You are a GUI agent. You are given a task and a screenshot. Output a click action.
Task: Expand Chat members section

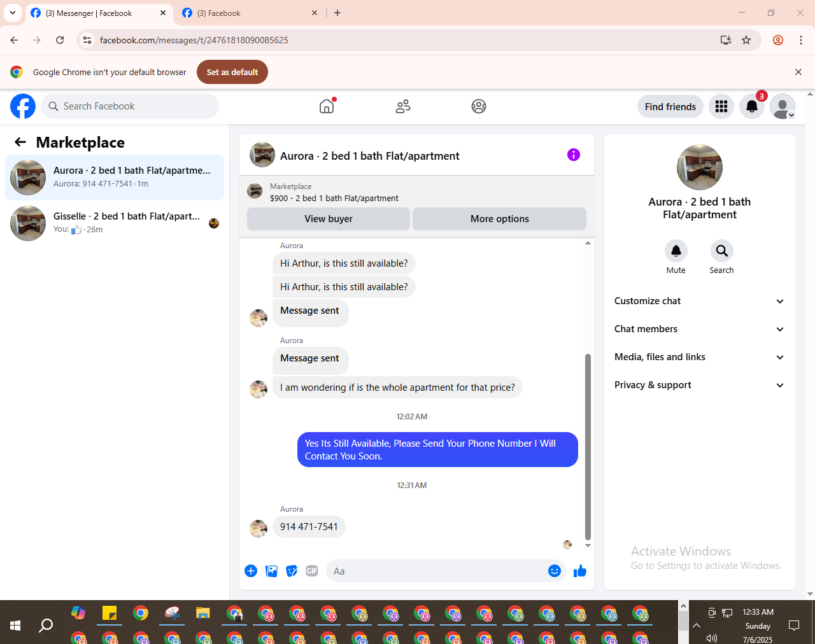click(x=700, y=329)
